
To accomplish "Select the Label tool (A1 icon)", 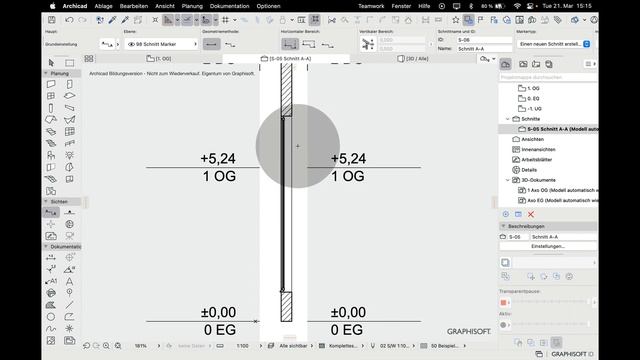I will click(x=51, y=281).
